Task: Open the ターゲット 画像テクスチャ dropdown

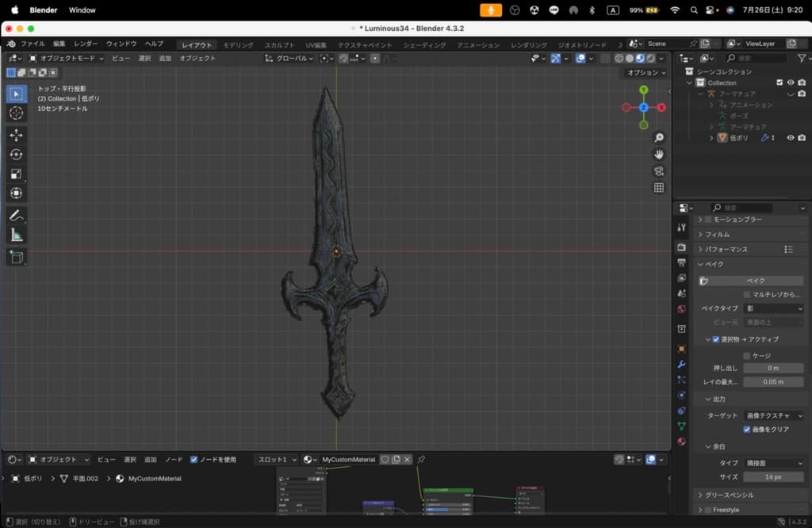Action: coord(773,415)
